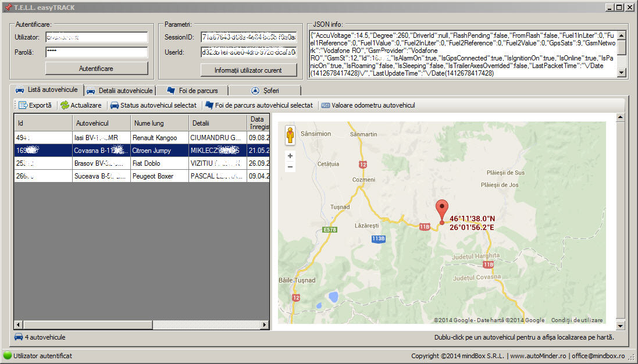The width and height of the screenshot is (638, 364).
Task: Select the Street View pegman on the map
Action: tap(290, 135)
